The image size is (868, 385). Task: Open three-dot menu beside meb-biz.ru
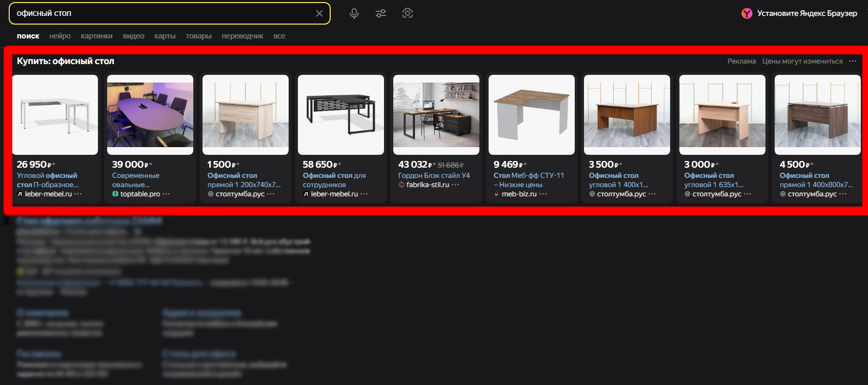point(543,194)
